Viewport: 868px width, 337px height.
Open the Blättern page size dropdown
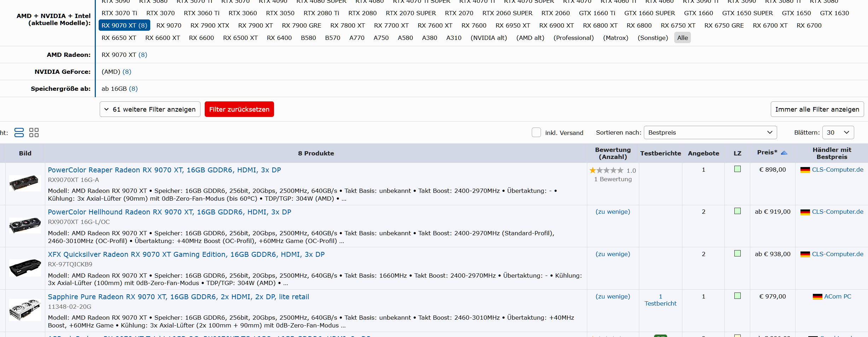[x=838, y=132]
